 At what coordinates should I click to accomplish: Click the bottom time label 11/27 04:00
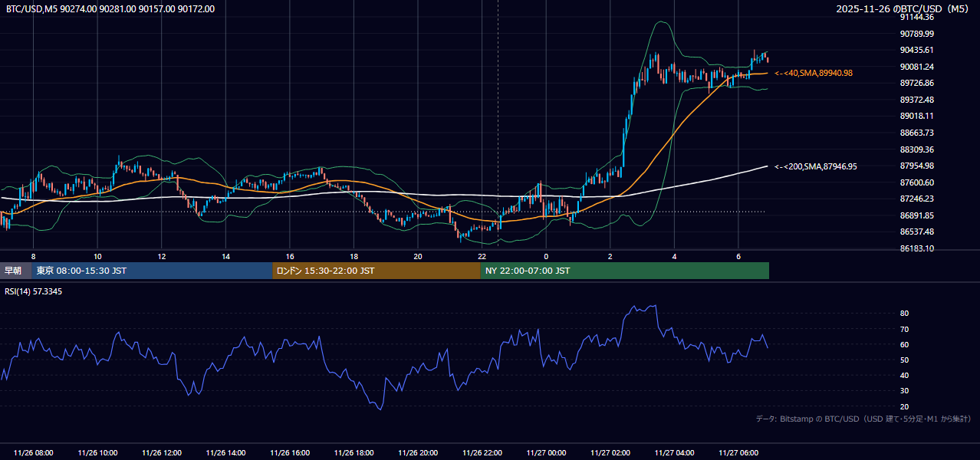point(674,453)
